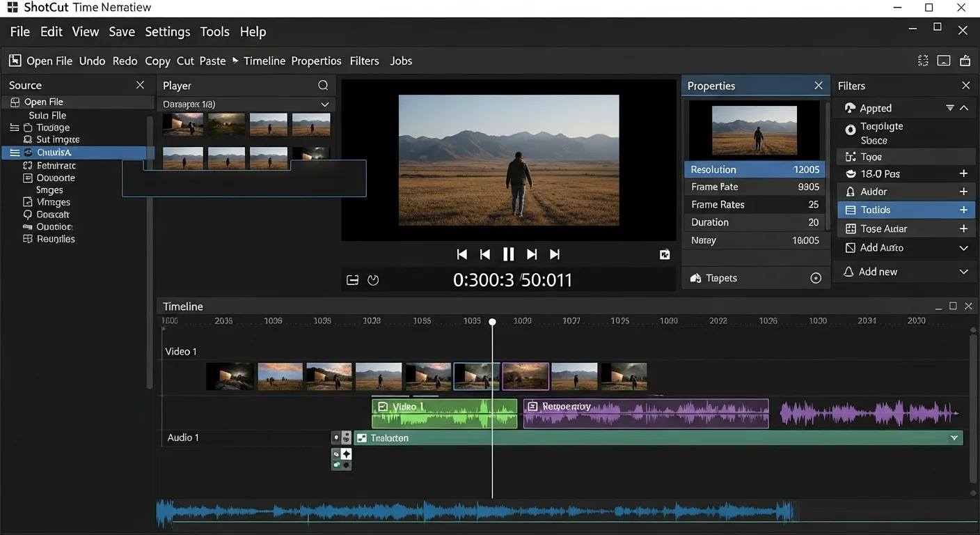Collapse the Appted filters section
The image size is (980, 535).
pos(964,108)
